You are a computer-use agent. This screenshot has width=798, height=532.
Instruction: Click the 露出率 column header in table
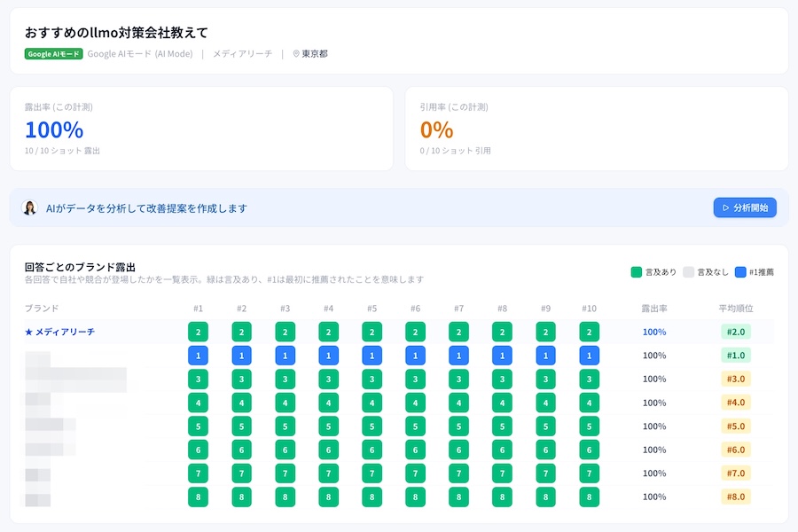tap(654, 308)
